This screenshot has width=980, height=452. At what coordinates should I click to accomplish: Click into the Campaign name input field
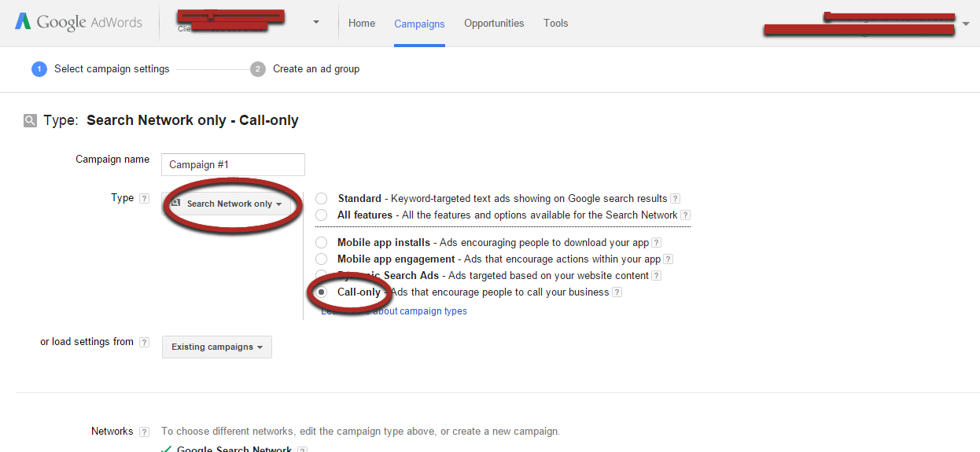(x=233, y=164)
